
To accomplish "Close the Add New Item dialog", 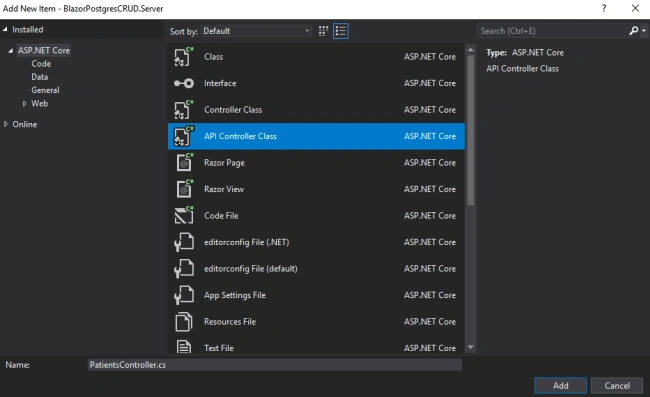I will [635, 8].
